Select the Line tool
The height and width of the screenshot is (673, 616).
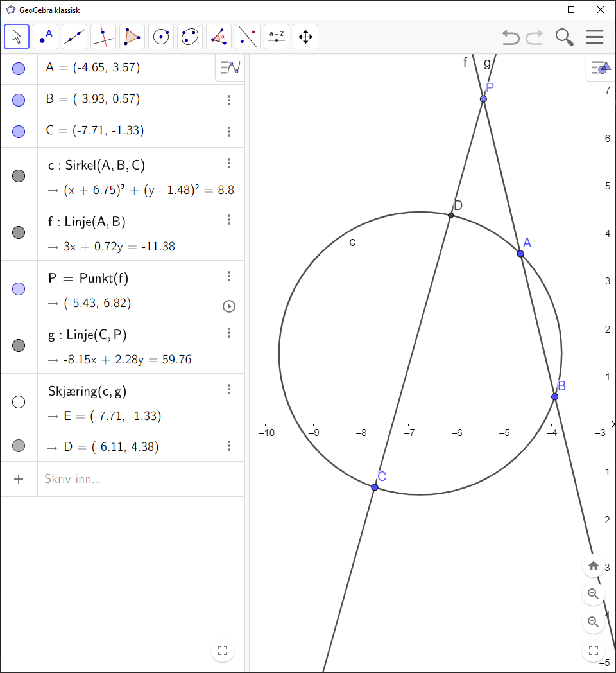tap(74, 37)
